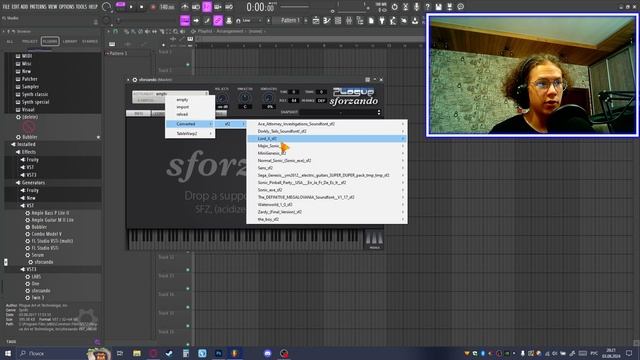The image size is (640, 360).
Task: Select Ample Bass P Lite II plugin
Action: [50, 213]
